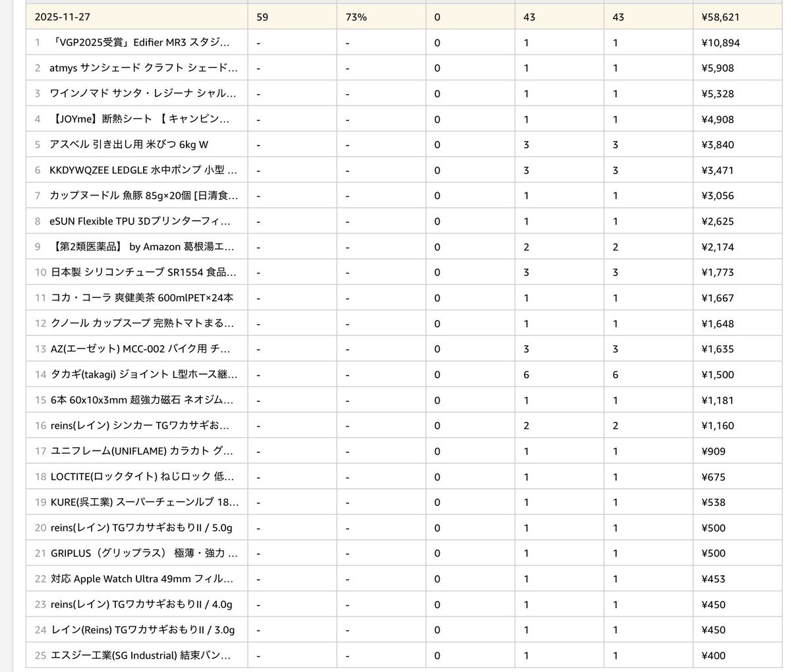The image size is (791, 672).
Task: Click the ¥453 revenue amount
Action: pyautogui.click(x=714, y=579)
